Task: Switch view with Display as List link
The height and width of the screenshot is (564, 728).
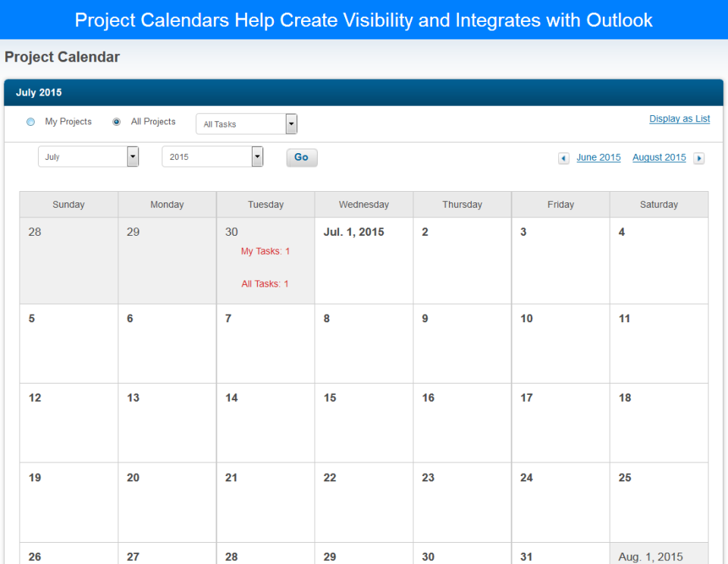Action: pyautogui.click(x=679, y=119)
